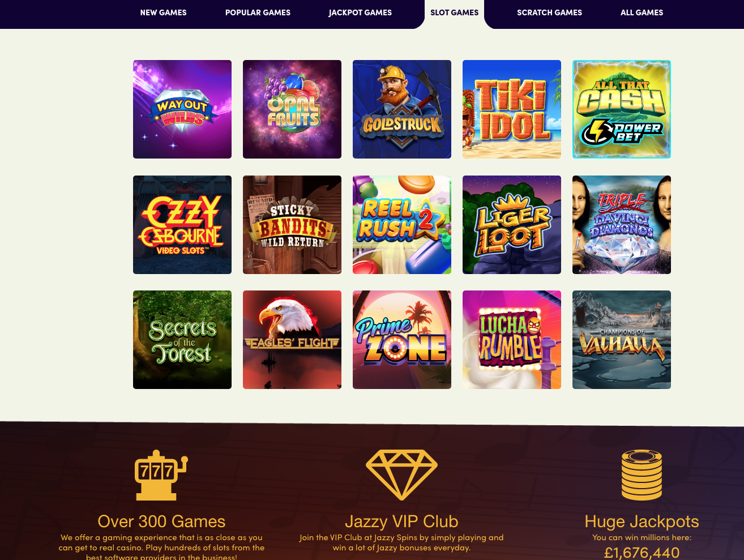Select the Tiki Idol game
The image size is (744, 560).
(x=512, y=109)
